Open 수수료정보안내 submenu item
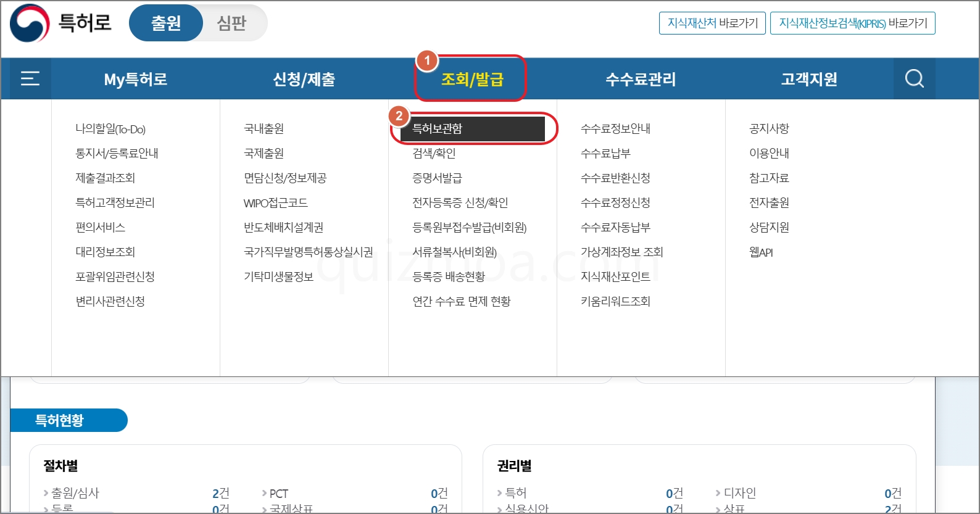This screenshot has width=980, height=514. coord(615,129)
